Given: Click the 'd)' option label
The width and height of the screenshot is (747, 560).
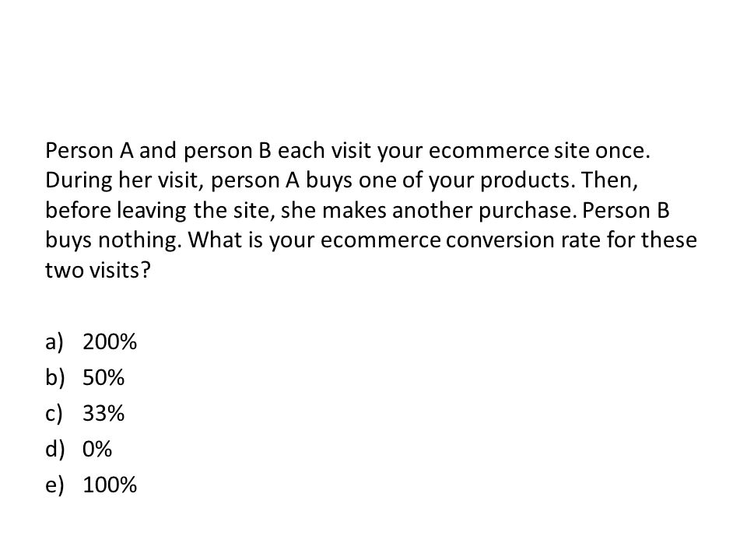Looking at the screenshot, I should coord(54,449).
